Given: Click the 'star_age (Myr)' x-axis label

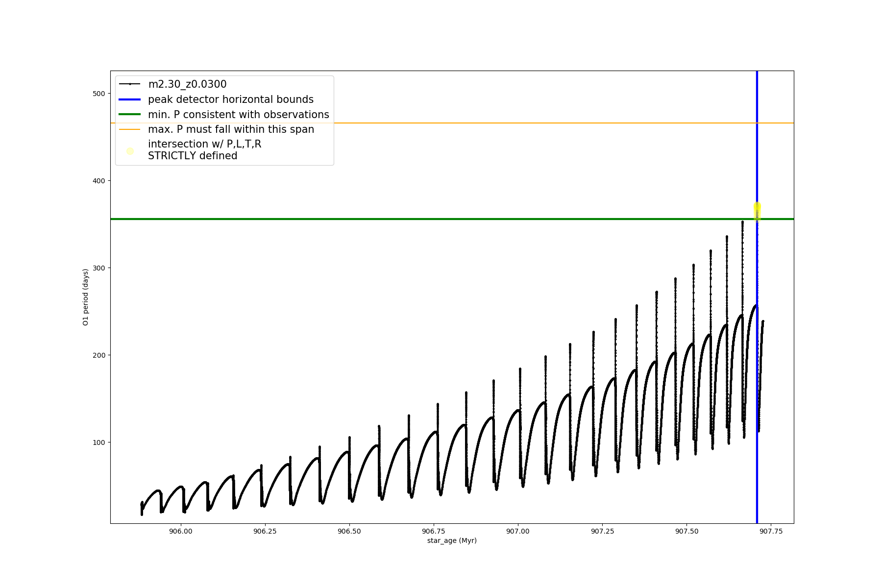Looking at the screenshot, I should 452,540.
